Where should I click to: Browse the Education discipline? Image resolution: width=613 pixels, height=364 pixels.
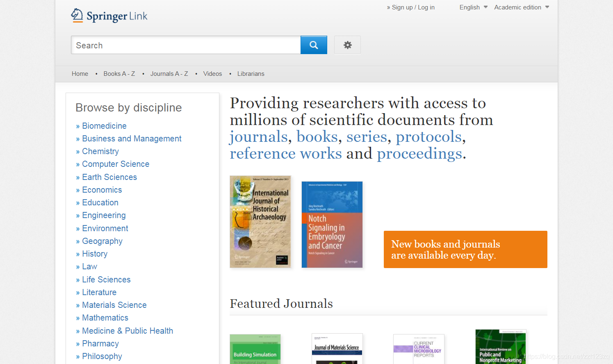(x=100, y=202)
